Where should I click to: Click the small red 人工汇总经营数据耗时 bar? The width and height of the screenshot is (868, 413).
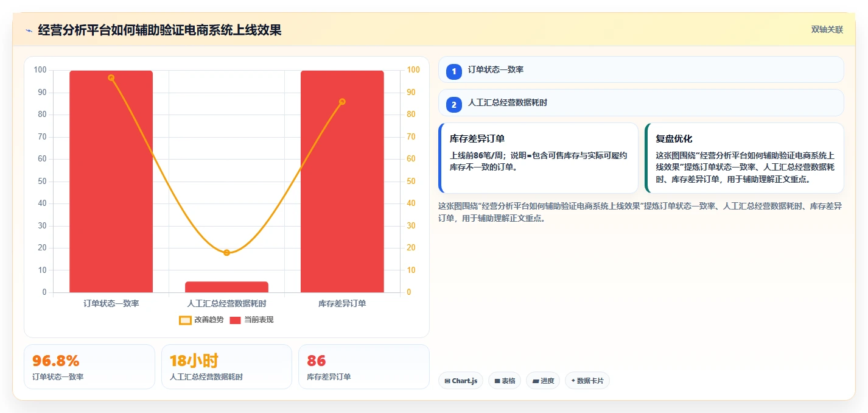[x=226, y=287]
